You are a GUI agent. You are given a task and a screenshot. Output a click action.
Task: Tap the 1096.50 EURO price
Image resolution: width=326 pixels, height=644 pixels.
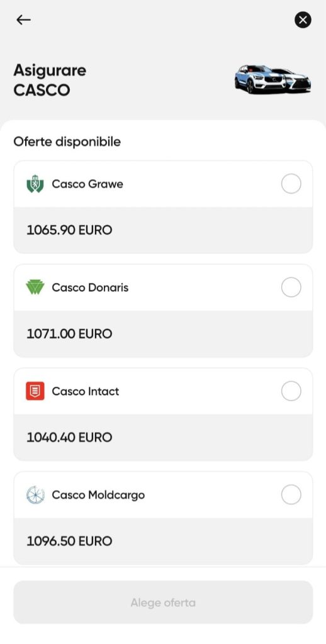(x=69, y=541)
